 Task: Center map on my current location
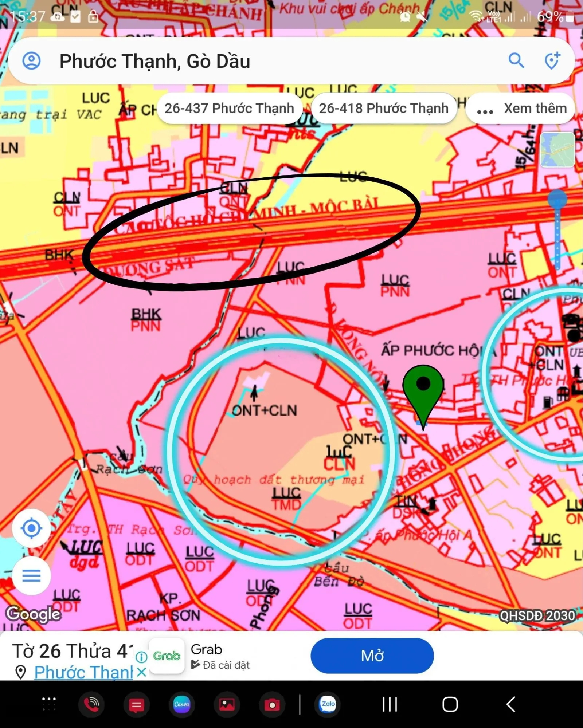click(32, 528)
